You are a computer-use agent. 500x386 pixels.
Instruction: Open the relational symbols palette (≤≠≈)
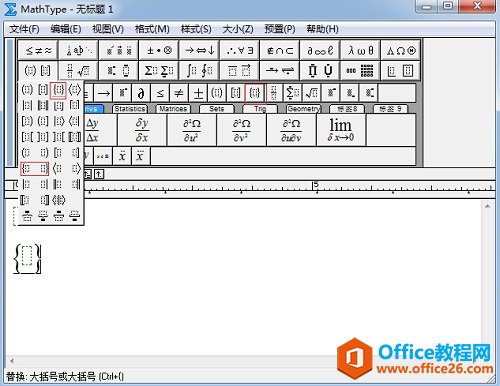pyautogui.click(x=38, y=50)
